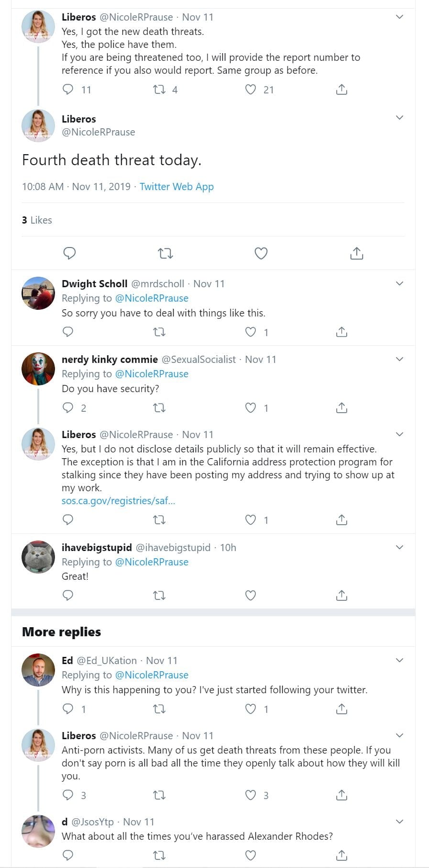Screen dimensions: 429x868
Task: Share the main tweet using share icon
Action: tap(356, 253)
